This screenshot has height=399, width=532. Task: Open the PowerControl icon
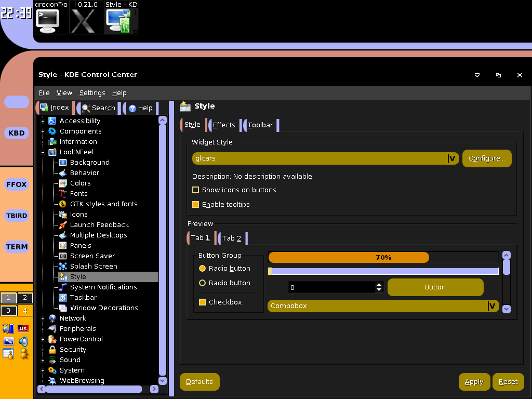tap(52, 339)
